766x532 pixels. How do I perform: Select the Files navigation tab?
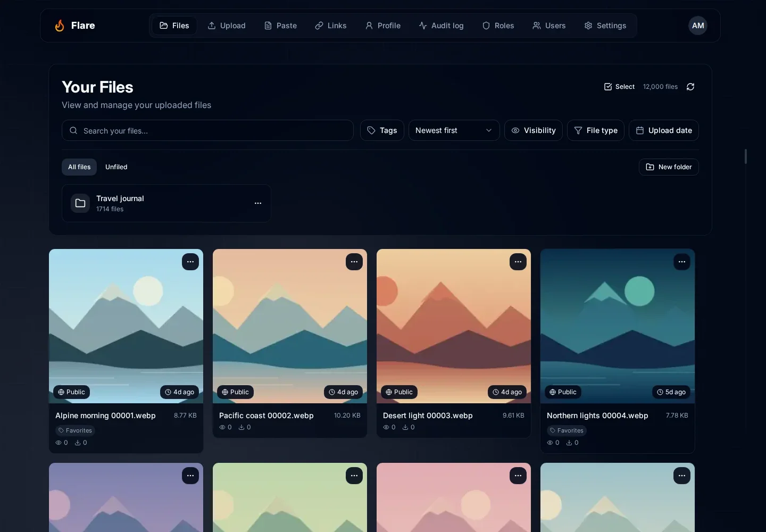pyautogui.click(x=174, y=26)
